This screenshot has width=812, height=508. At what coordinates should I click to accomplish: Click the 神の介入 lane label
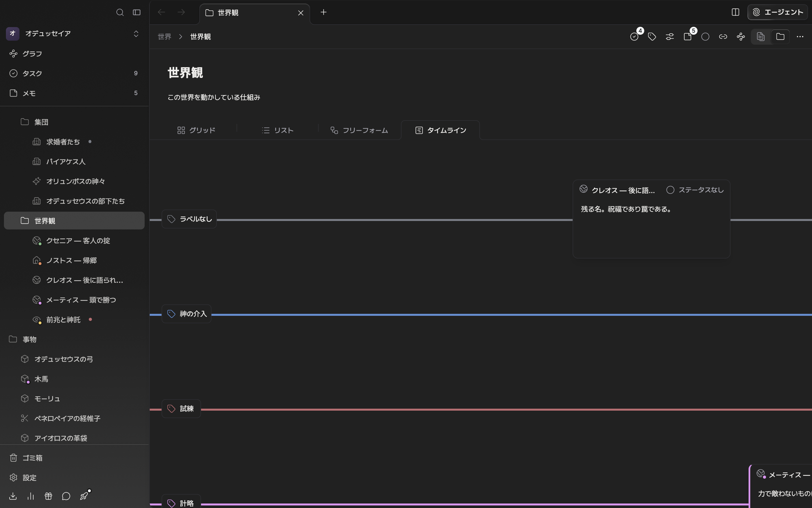coord(187,314)
